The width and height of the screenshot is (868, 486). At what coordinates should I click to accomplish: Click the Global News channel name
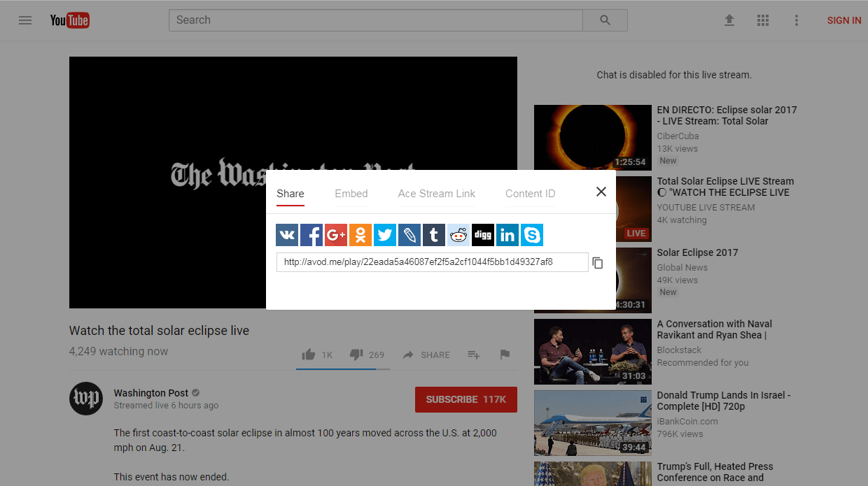point(682,267)
